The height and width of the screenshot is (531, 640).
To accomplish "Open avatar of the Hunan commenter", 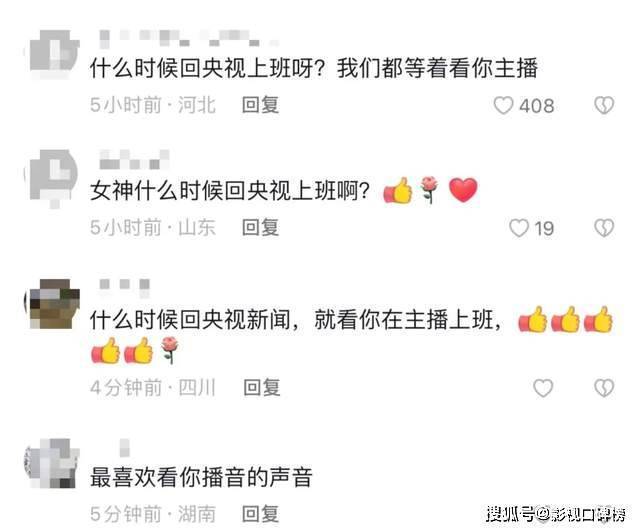I will tap(52, 464).
